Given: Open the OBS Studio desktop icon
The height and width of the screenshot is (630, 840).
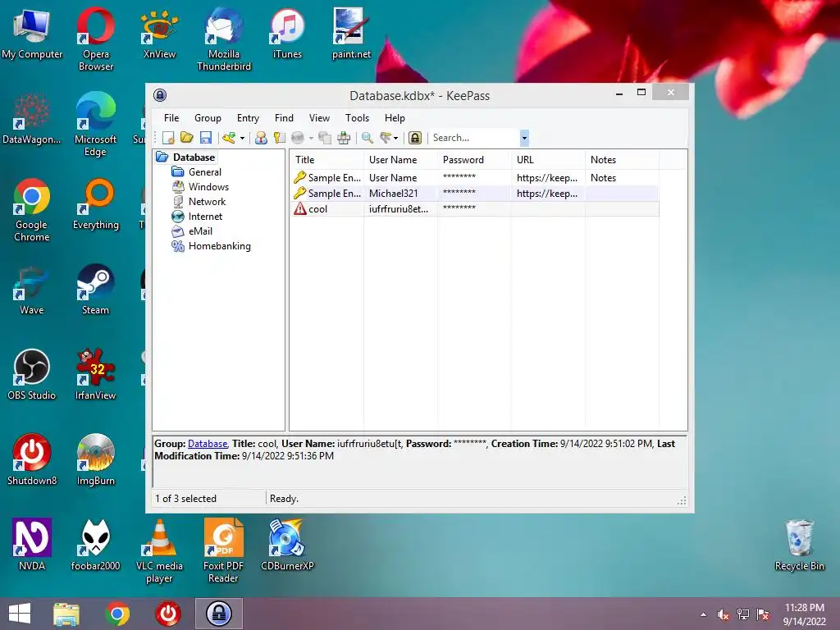Looking at the screenshot, I should tap(32, 374).
